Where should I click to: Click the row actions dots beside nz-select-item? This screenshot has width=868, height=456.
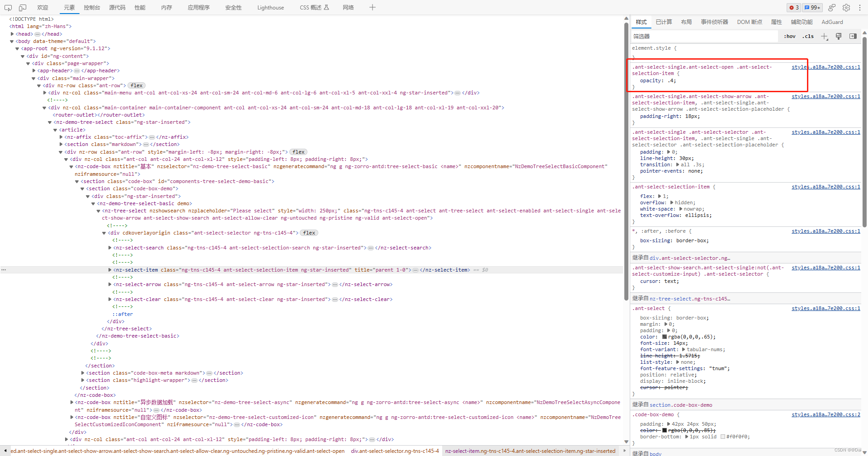(4, 270)
